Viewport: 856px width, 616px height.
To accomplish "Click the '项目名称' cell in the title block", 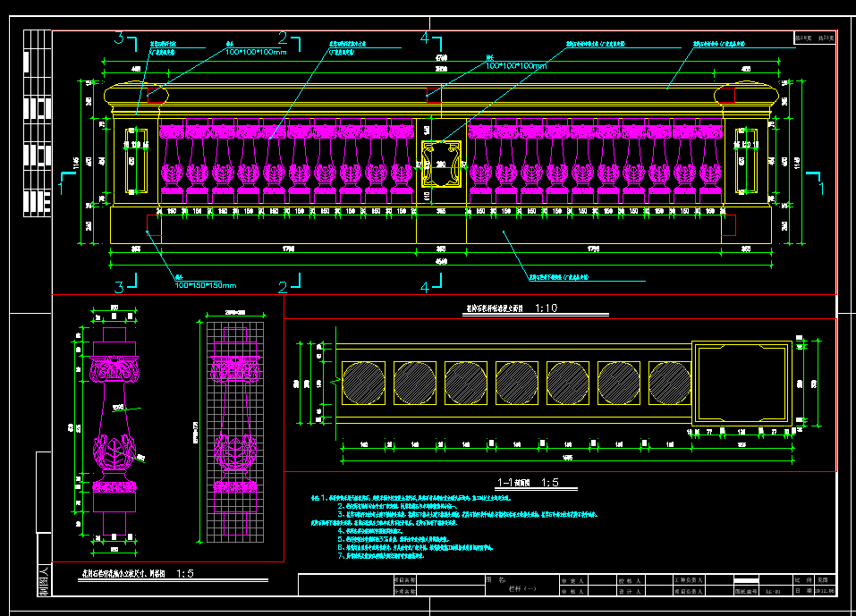I will point(405,580).
